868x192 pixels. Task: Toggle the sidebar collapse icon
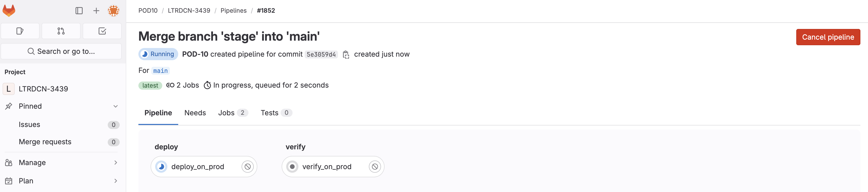(x=79, y=11)
